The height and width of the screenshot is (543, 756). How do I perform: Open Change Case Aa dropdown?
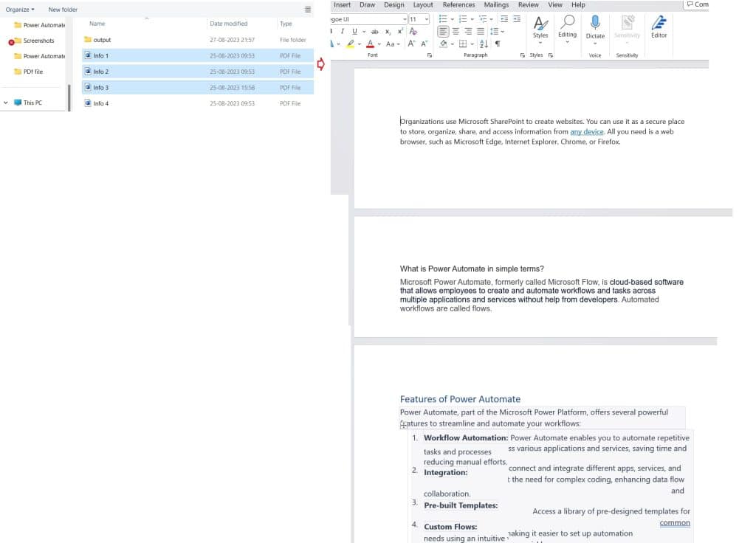click(393, 44)
